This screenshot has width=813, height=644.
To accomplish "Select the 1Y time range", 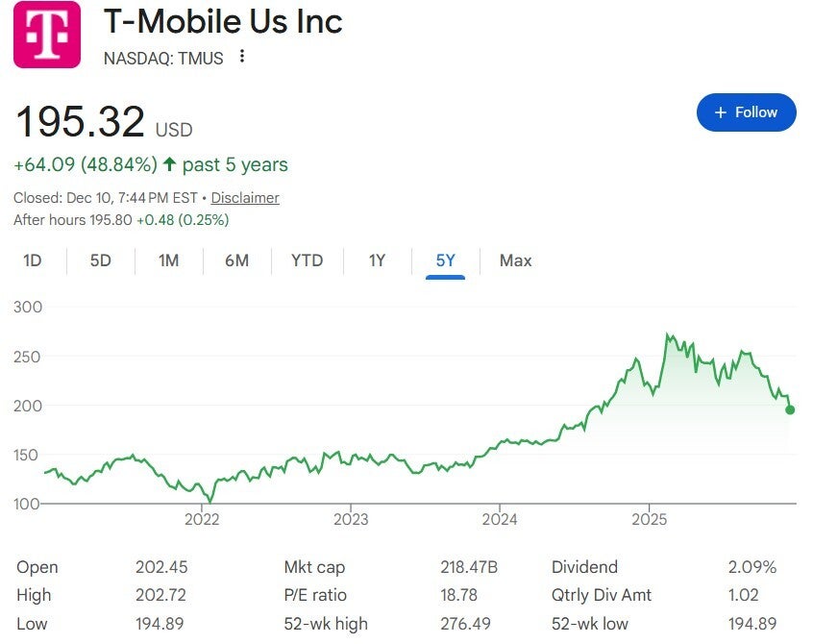I will [x=376, y=260].
